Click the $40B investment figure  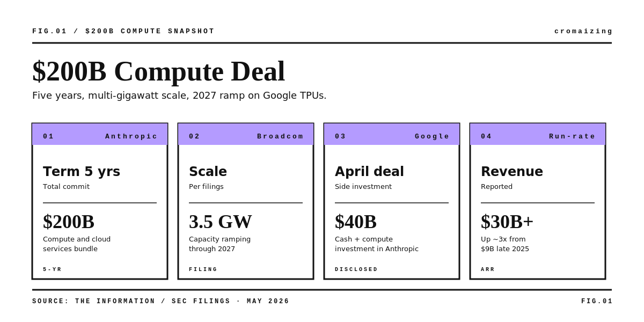coord(356,222)
